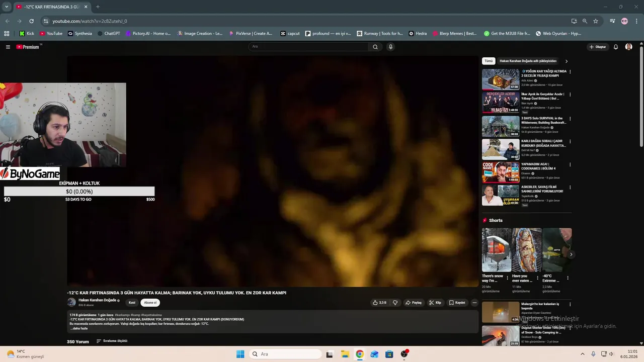
Task: Go back in browser history
Action: pos(7,21)
